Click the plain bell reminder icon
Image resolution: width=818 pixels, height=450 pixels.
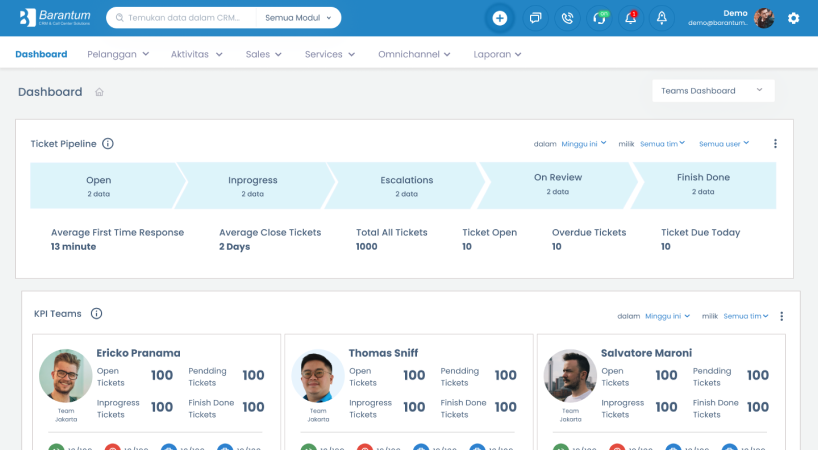click(661, 18)
